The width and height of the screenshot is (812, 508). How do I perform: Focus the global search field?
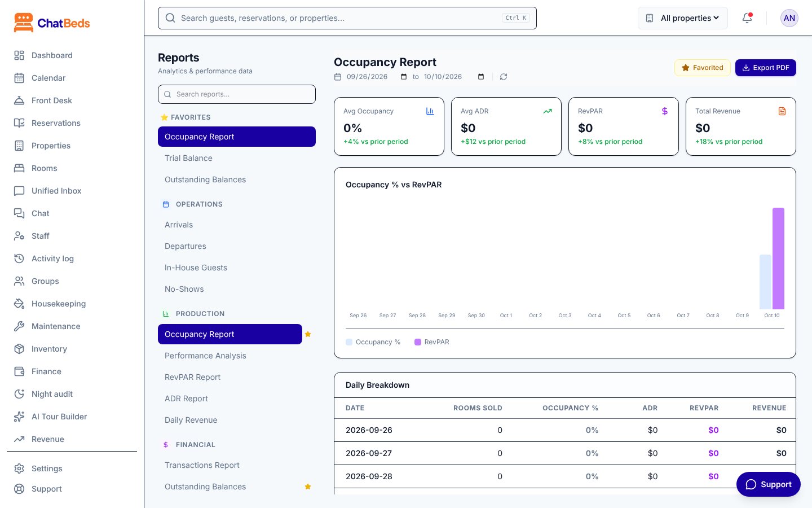[x=347, y=18]
